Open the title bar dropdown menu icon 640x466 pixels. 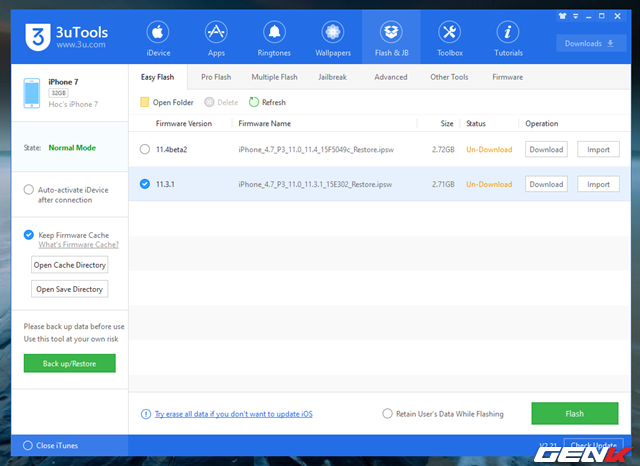click(576, 16)
